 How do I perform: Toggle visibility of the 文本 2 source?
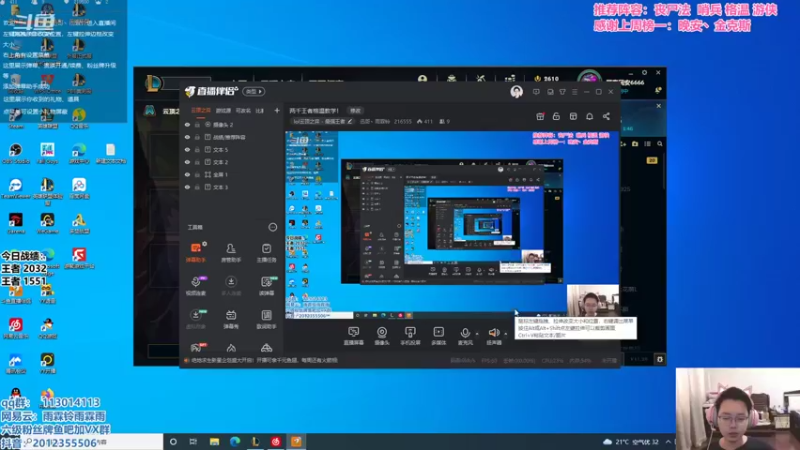tap(187, 162)
